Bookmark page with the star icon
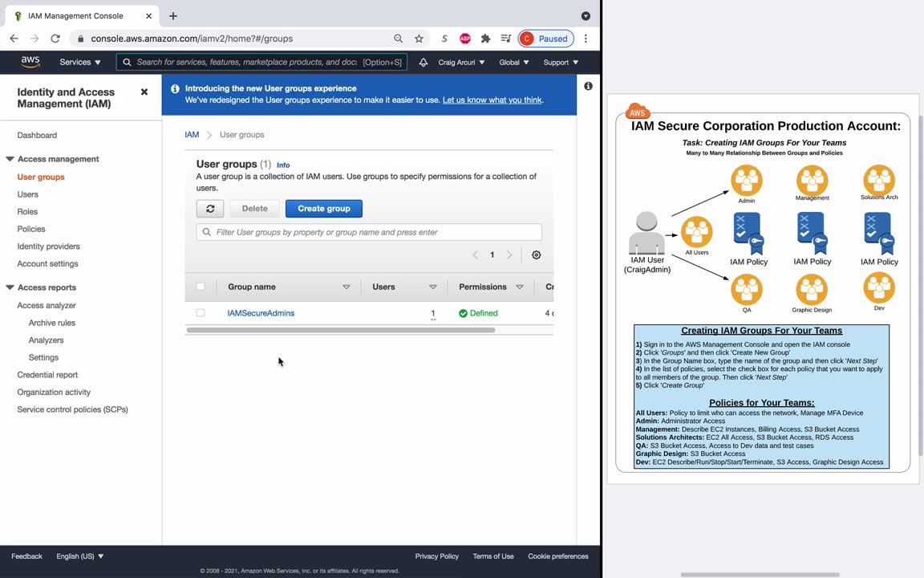Image resolution: width=924 pixels, height=578 pixels. [419, 39]
